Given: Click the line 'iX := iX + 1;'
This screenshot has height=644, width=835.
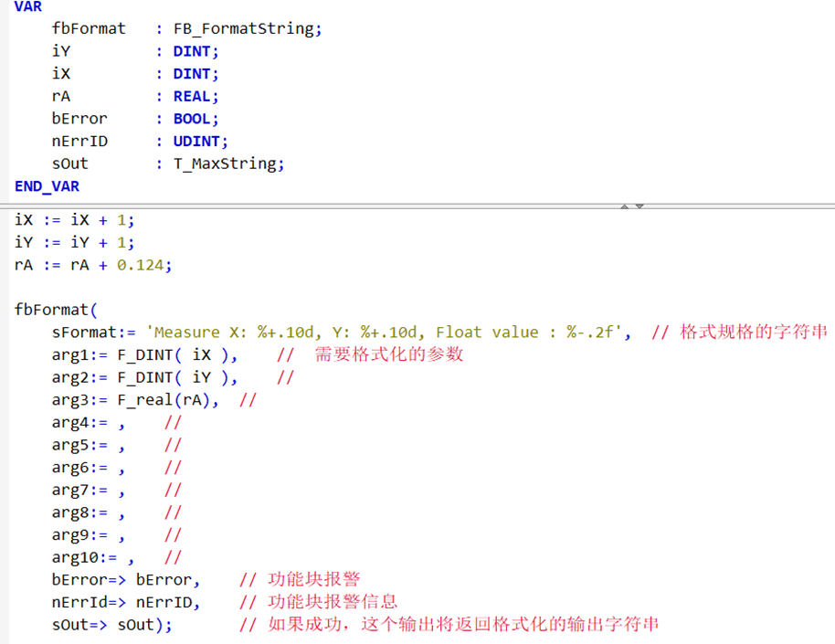Looking at the screenshot, I should [74, 220].
